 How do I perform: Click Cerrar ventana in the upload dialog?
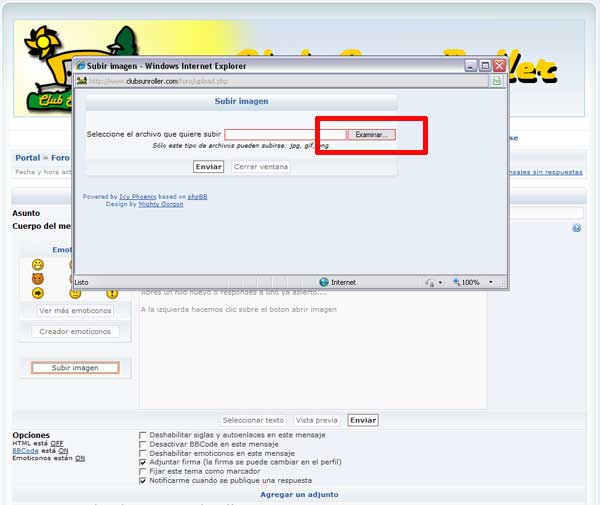click(x=261, y=167)
